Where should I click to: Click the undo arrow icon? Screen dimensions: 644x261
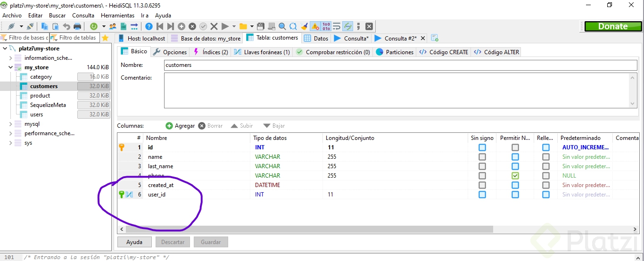click(66, 26)
